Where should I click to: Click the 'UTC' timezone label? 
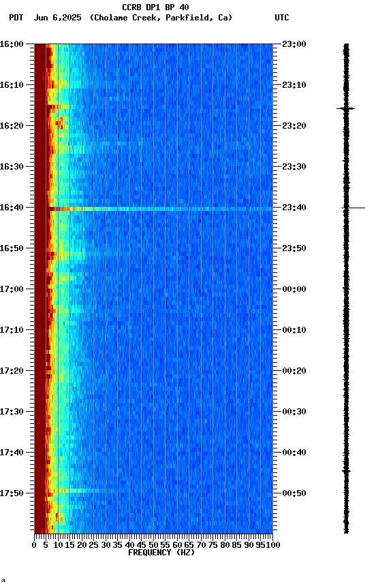coord(282,18)
